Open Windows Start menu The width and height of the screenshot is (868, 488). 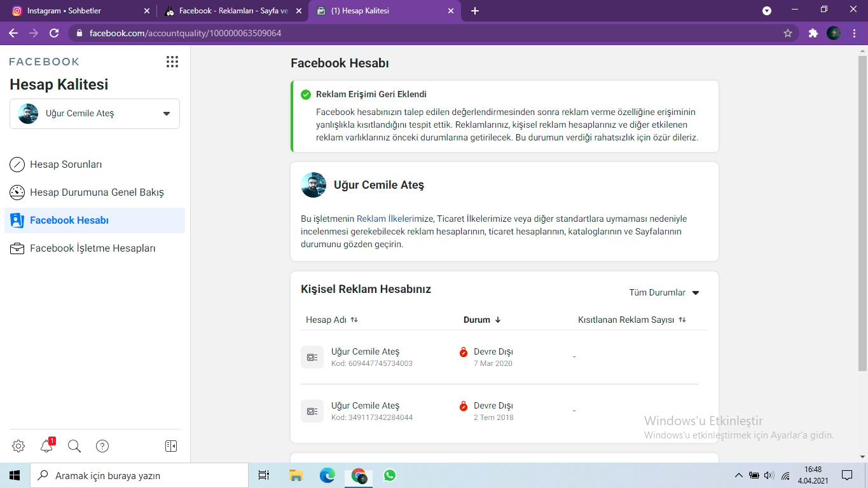15,475
